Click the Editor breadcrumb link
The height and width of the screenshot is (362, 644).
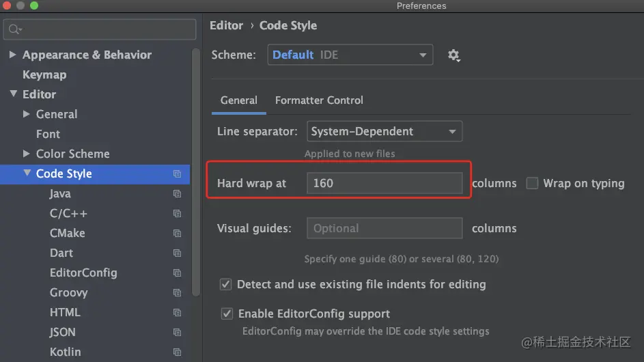(226, 25)
